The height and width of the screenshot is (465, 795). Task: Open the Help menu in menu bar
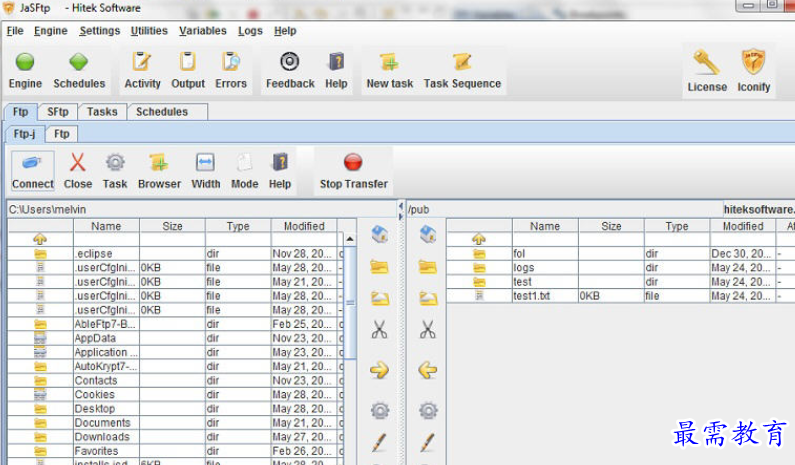[285, 31]
